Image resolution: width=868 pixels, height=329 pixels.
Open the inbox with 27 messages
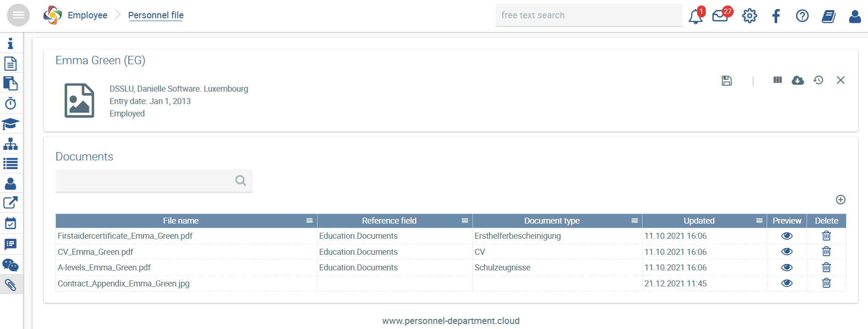[721, 16]
